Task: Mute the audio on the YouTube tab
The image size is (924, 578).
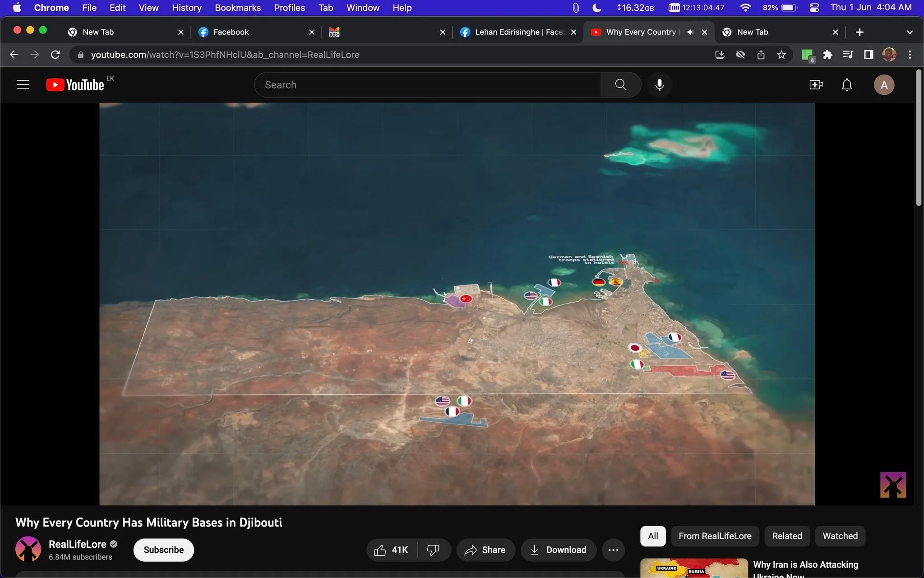Action: 690,32
